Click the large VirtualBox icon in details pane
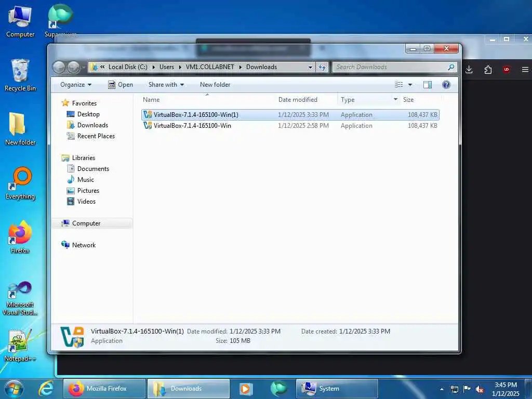This screenshot has height=399, width=532. point(72,337)
